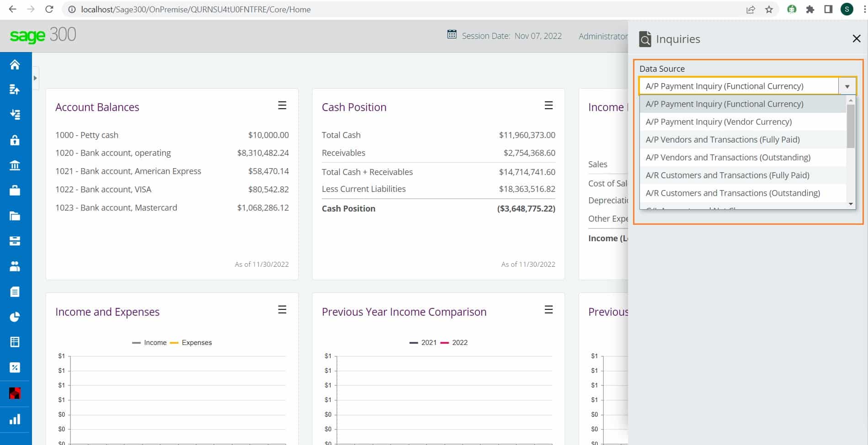Open the sort-ascending list sidebar icon
868x445 pixels.
point(15,90)
